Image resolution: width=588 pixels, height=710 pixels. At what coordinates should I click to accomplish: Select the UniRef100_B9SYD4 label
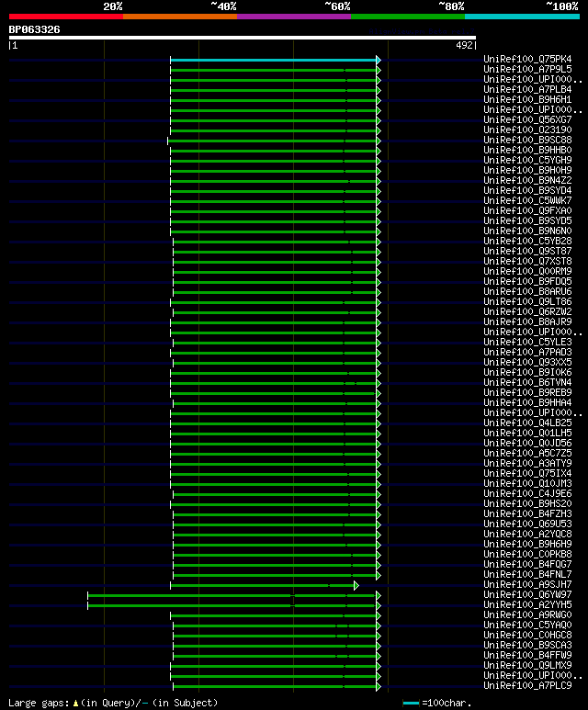tap(527, 191)
